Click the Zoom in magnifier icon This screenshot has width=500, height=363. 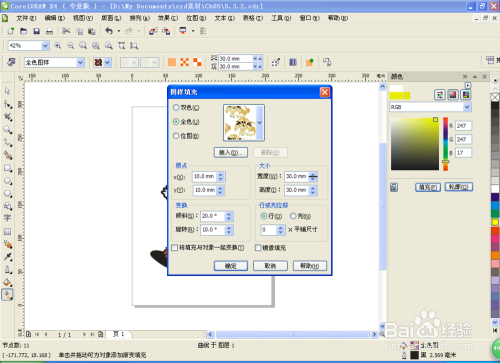58,45
